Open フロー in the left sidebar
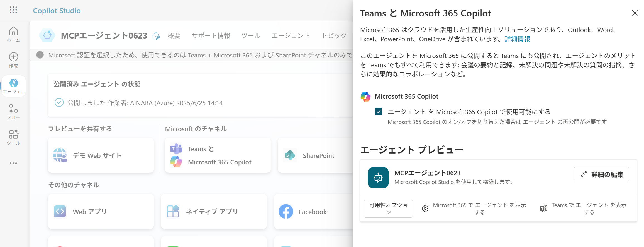This screenshot has width=644, height=247. (13, 112)
